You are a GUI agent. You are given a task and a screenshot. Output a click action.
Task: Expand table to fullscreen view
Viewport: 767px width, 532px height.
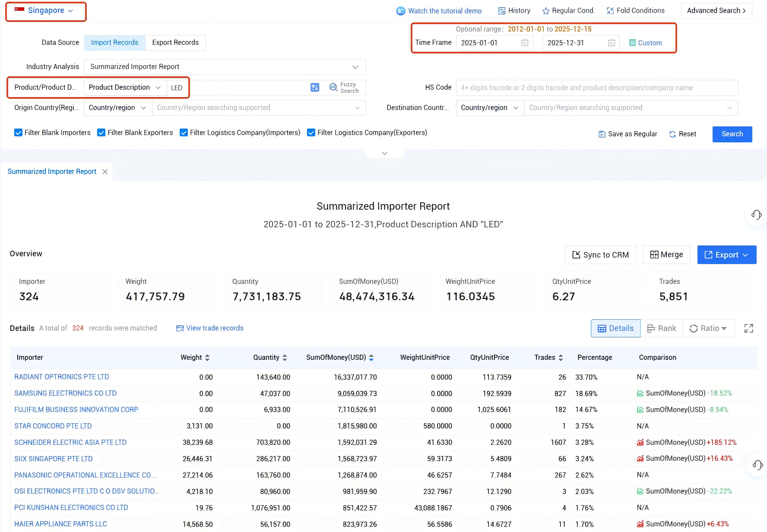[x=749, y=328]
